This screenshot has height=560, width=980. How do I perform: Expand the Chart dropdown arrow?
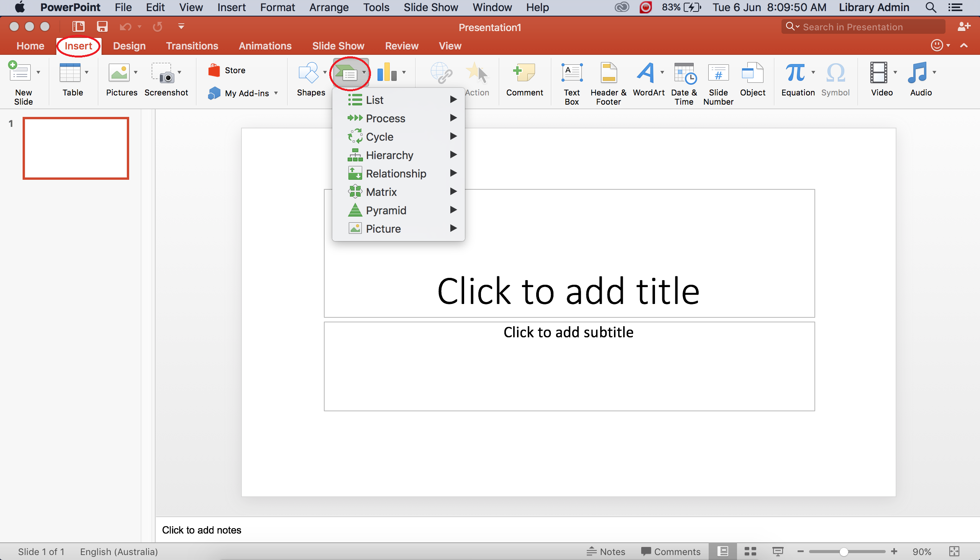click(404, 72)
